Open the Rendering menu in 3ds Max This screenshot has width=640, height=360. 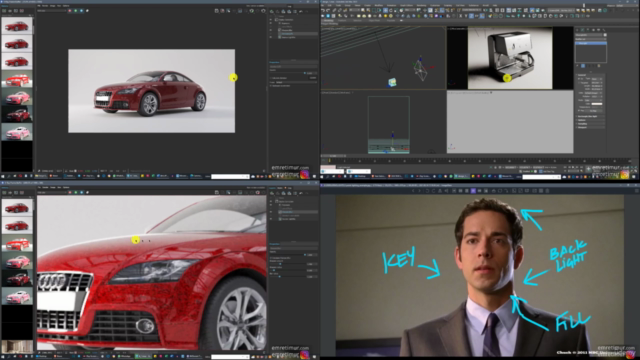pyautogui.click(x=421, y=6)
